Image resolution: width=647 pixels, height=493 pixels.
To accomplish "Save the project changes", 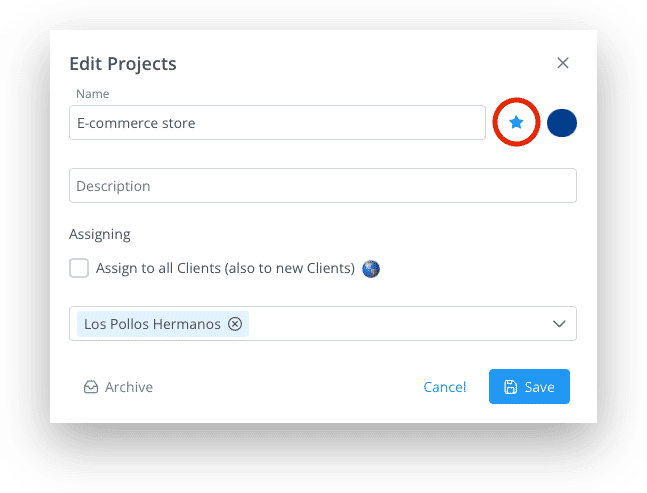I will pyautogui.click(x=529, y=387).
